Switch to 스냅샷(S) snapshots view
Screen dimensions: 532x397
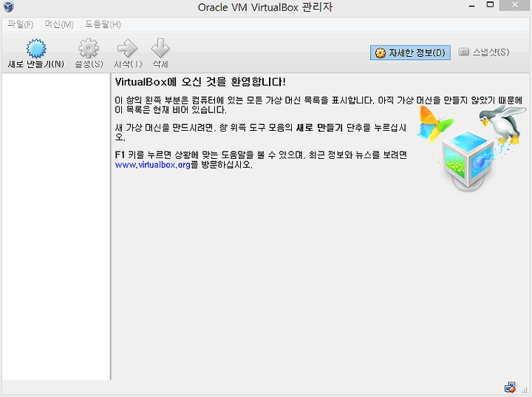click(x=484, y=52)
